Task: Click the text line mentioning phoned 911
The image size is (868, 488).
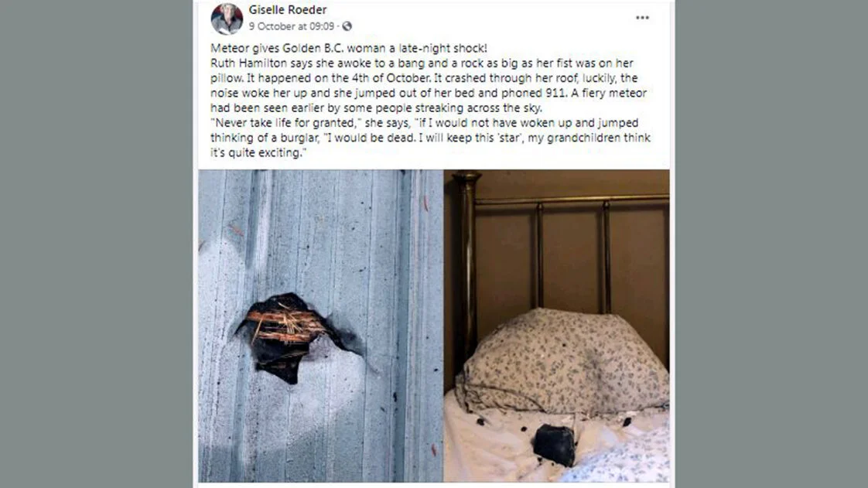Action: click(429, 92)
